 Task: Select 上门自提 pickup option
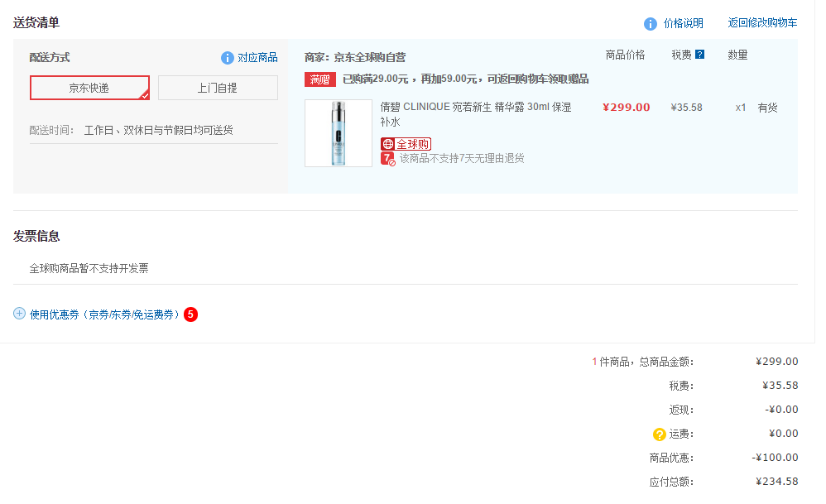tap(218, 88)
